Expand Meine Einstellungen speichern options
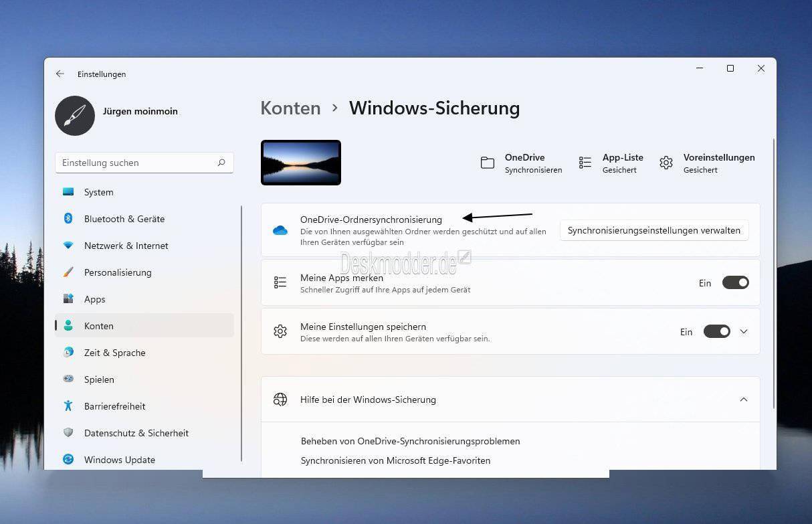 [744, 331]
